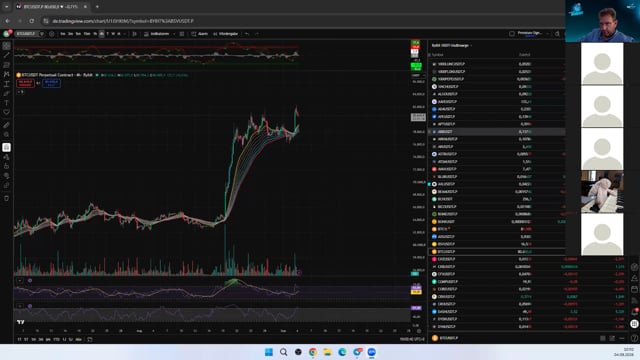
Task: Toggle magnet mode in left toolbar
Action: coord(7,147)
